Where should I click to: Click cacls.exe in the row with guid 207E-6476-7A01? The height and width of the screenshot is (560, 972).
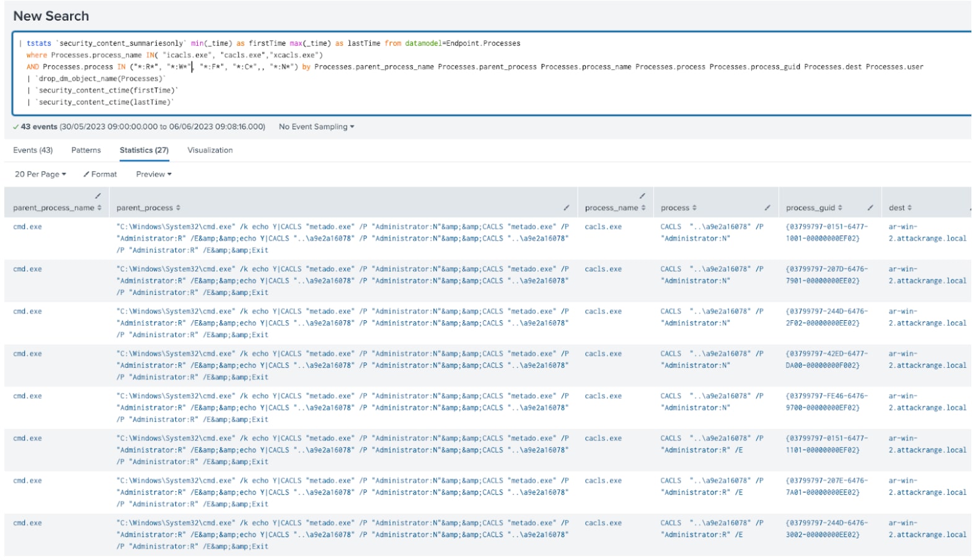click(x=603, y=481)
